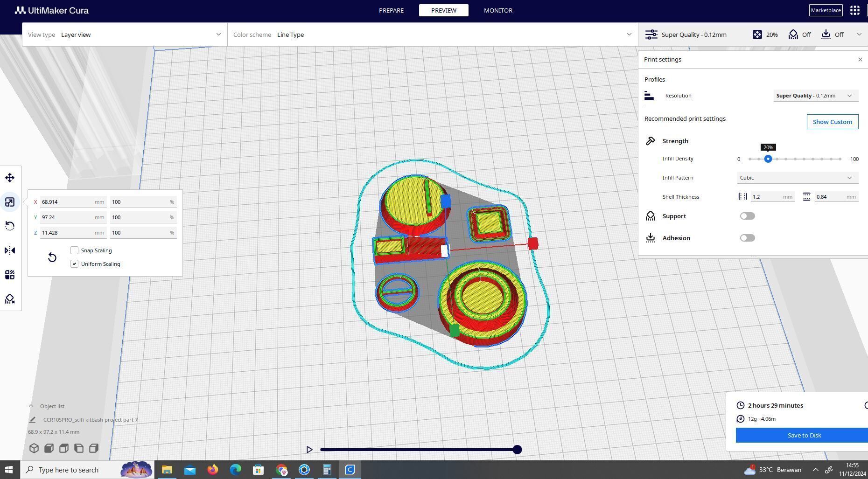Screen dimensions: 868x479
Task: Expand the View type Layer view dropdown
Action: (125, 35)
